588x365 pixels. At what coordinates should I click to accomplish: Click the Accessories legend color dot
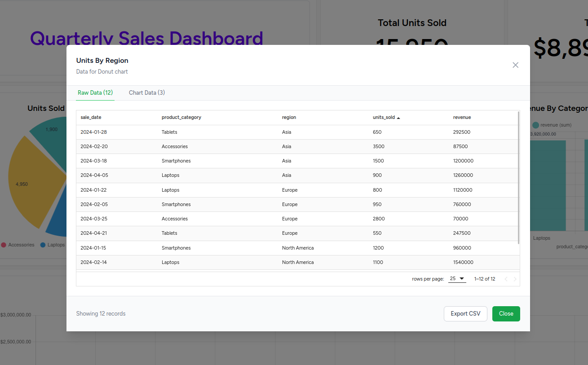pos(4,245)
